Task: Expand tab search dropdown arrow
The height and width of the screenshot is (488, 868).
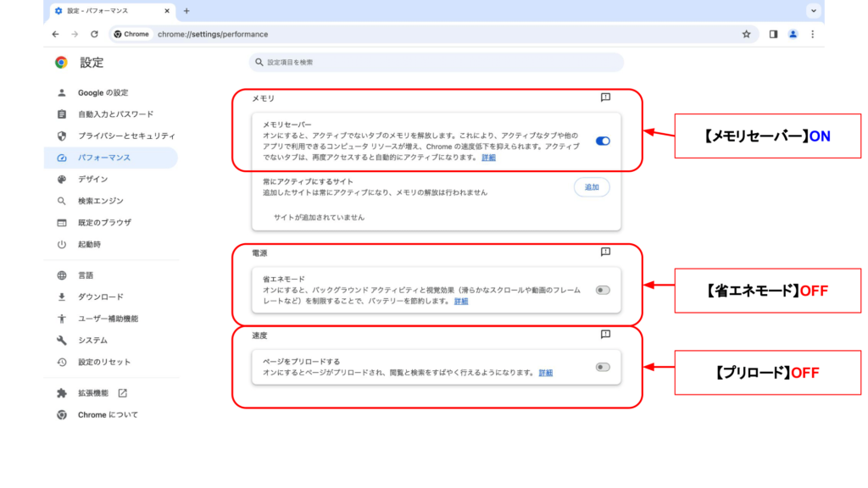Action: pos(814,11)
